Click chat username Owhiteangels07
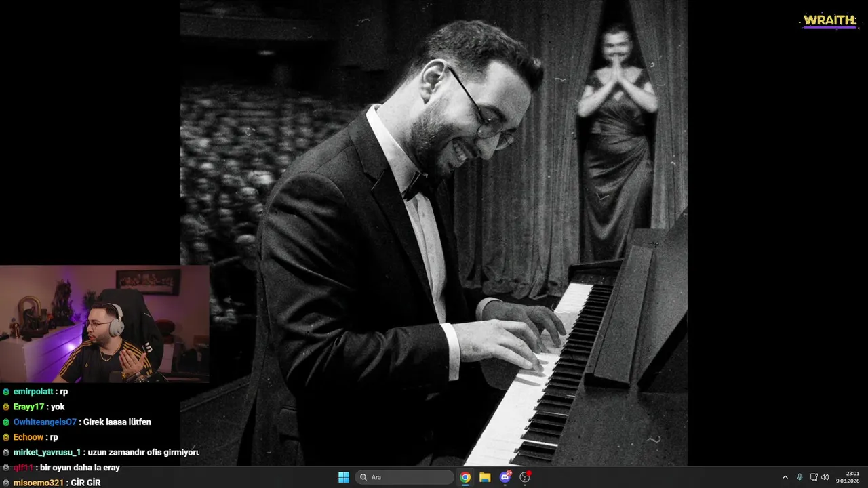The image size is (868, 488). point(45,422)
